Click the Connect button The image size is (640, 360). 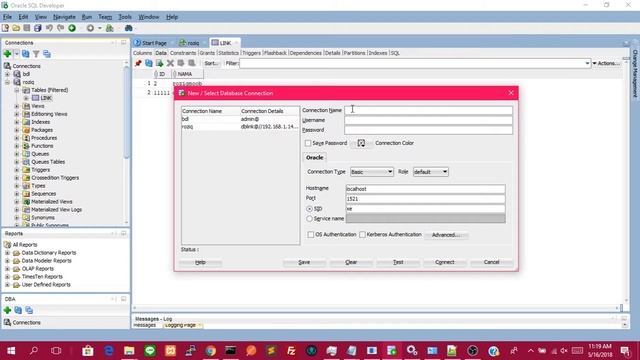(445, 262)
